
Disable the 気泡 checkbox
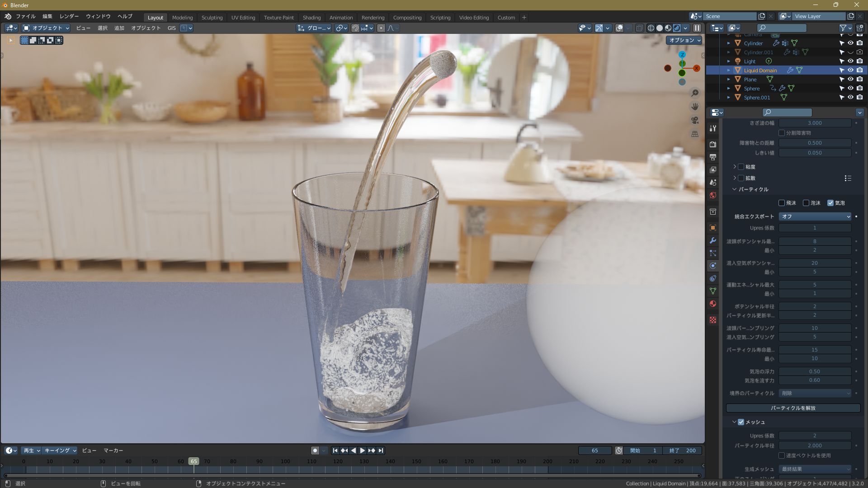(x=830, y=203)
